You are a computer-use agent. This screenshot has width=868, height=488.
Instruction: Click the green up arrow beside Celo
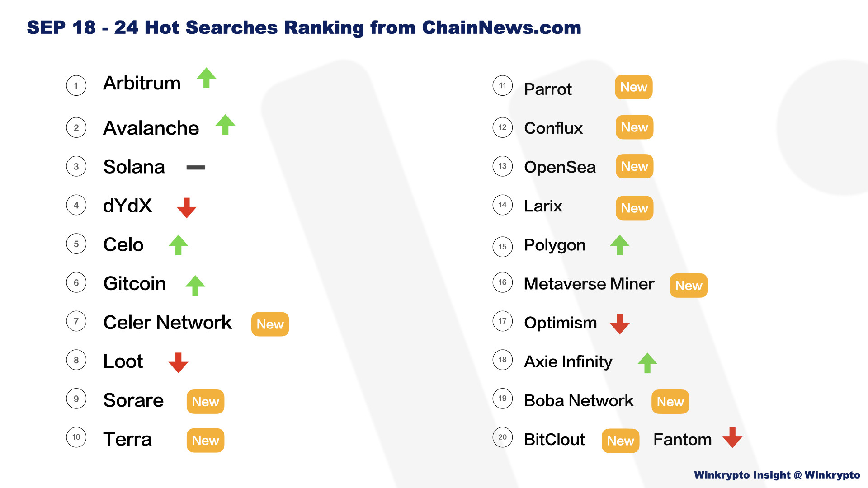click(x=178, y=245)
